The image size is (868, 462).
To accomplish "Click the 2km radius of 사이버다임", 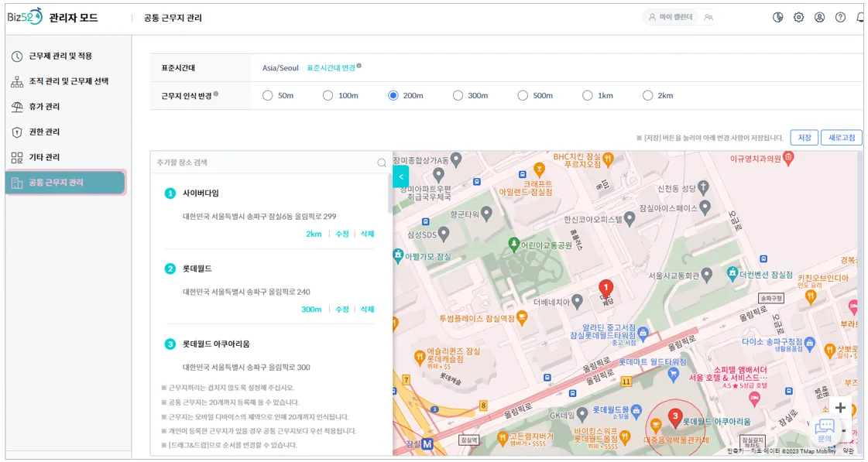I will pos(314,234).
